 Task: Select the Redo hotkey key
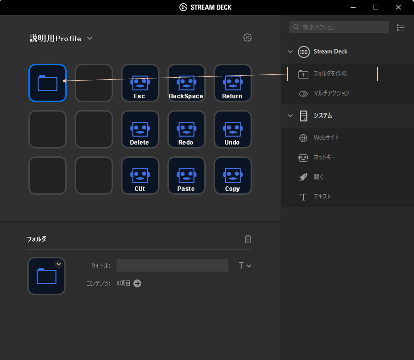click(x=186, y=129)
